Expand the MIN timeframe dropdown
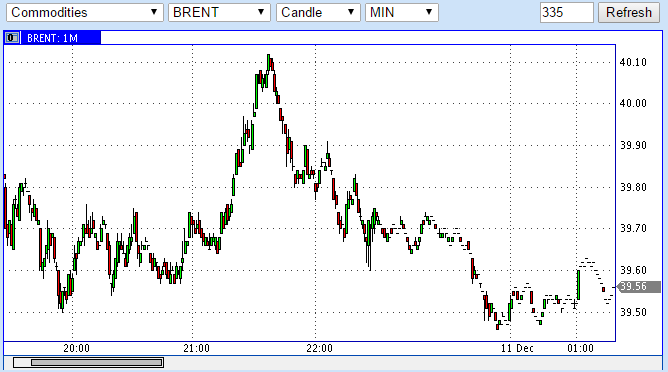The height and width of the screenshot is (372, 668). coord(402,12)
